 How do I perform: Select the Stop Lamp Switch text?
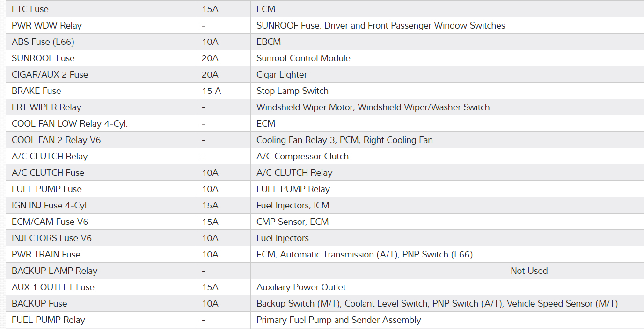[293, 91]
